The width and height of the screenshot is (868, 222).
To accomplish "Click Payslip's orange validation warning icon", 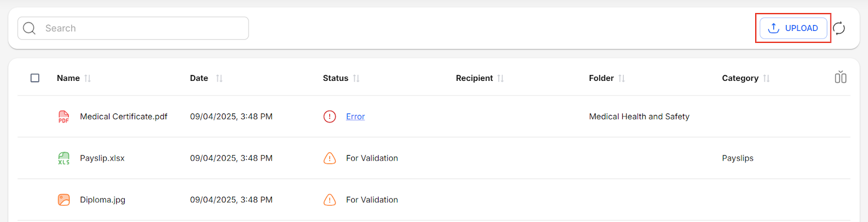I will coord(329,158).
